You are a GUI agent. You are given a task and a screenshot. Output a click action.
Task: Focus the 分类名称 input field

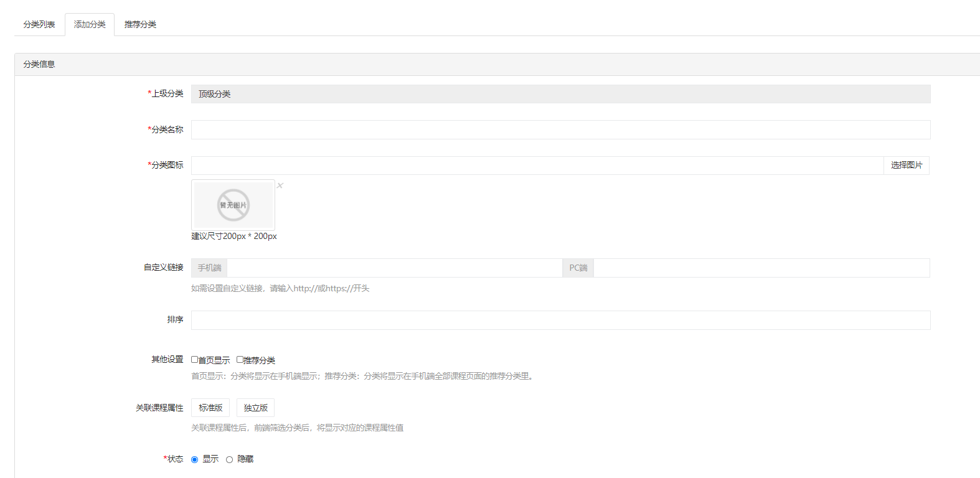tap(560, 129)
